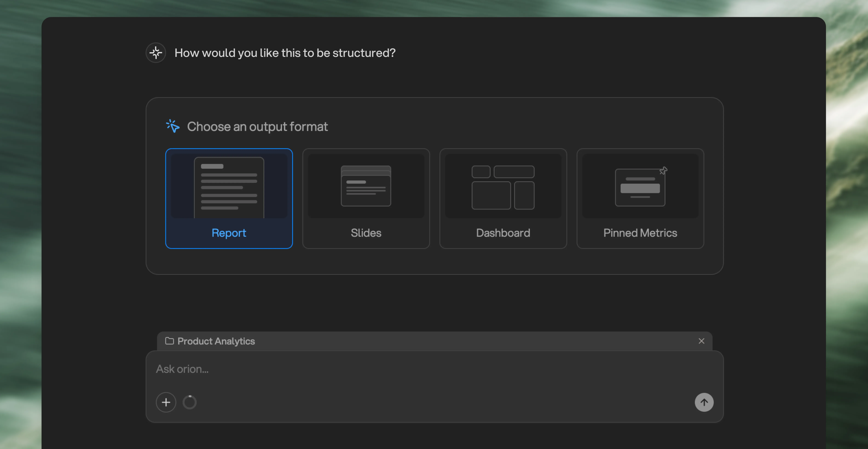
Task: Click the Orion sparkle avatar icon
Action: tap(156, 53)
